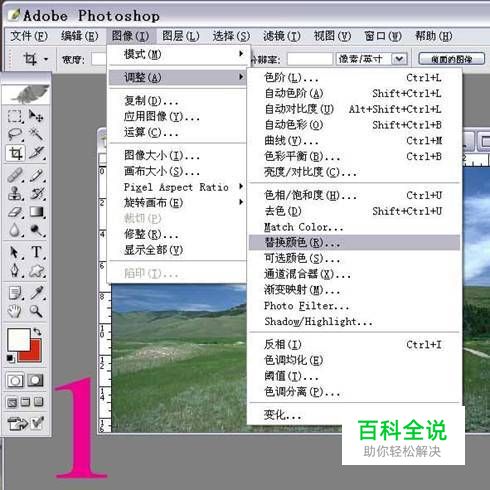Open the 帮助(H) menu
The width and height of the screenshot is (490, 490).
point(433,36)
